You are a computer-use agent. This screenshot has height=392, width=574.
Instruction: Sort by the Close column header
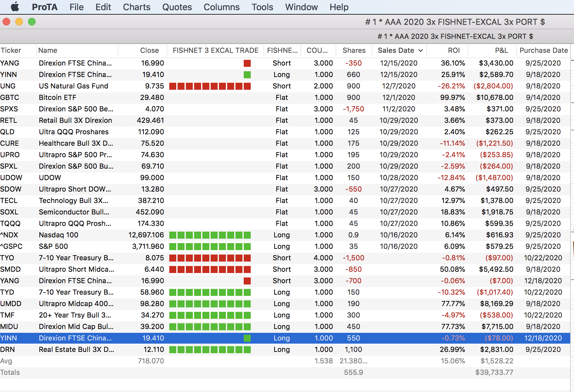click(x=150, y=50)
